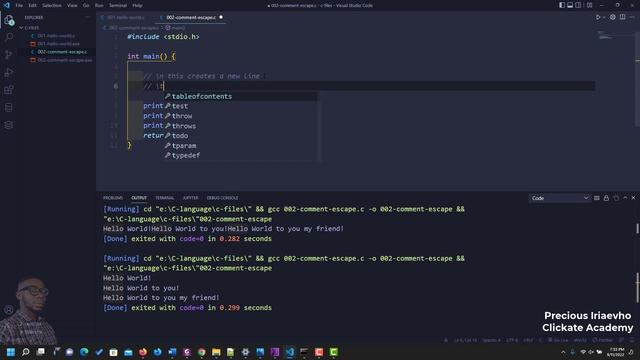Toggle the secondary side bar layout icon
Screen dimensions: 640x360
pyautogui.click(x=578, y=5)
